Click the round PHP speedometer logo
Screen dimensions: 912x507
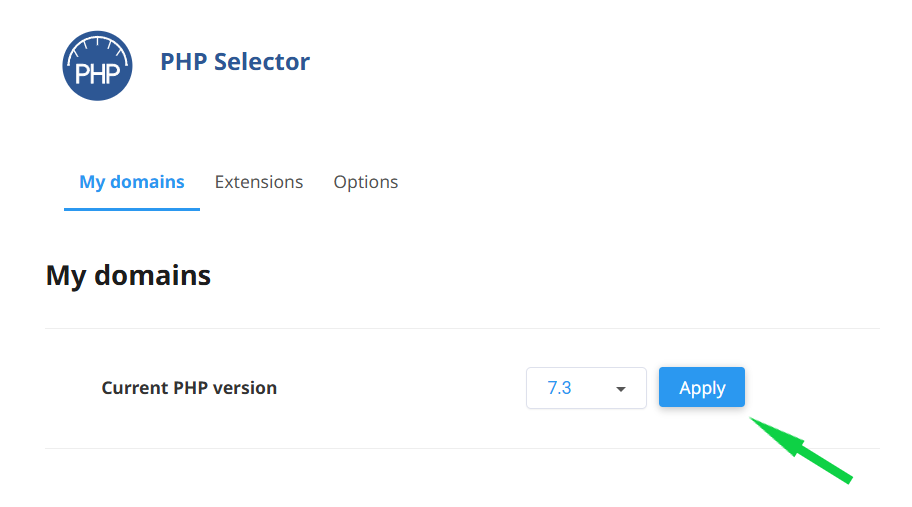[x=97, y=66]
